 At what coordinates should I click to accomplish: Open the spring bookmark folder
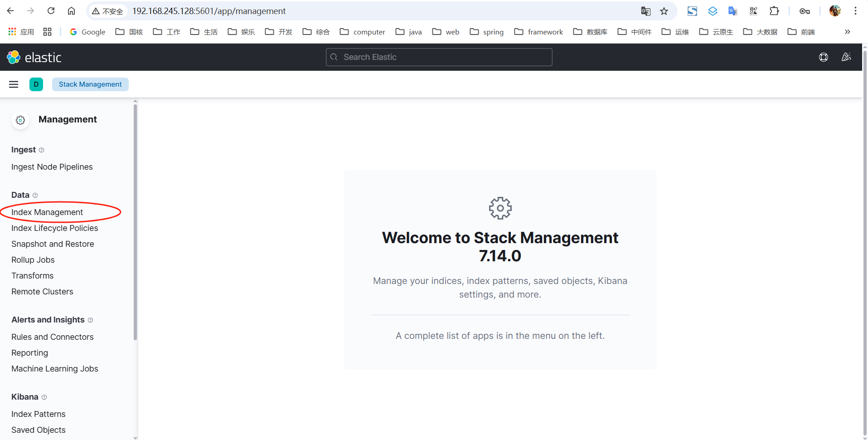(x=487, y=32)
